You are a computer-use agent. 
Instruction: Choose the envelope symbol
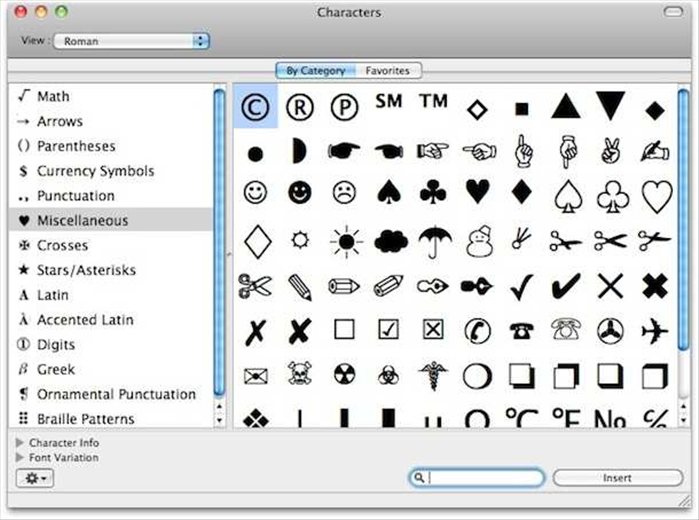(255, 376)
